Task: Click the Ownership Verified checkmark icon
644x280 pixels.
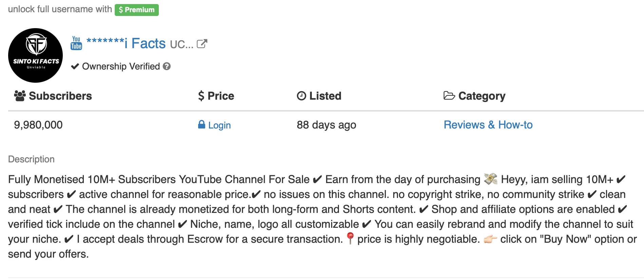Action: 75,66
